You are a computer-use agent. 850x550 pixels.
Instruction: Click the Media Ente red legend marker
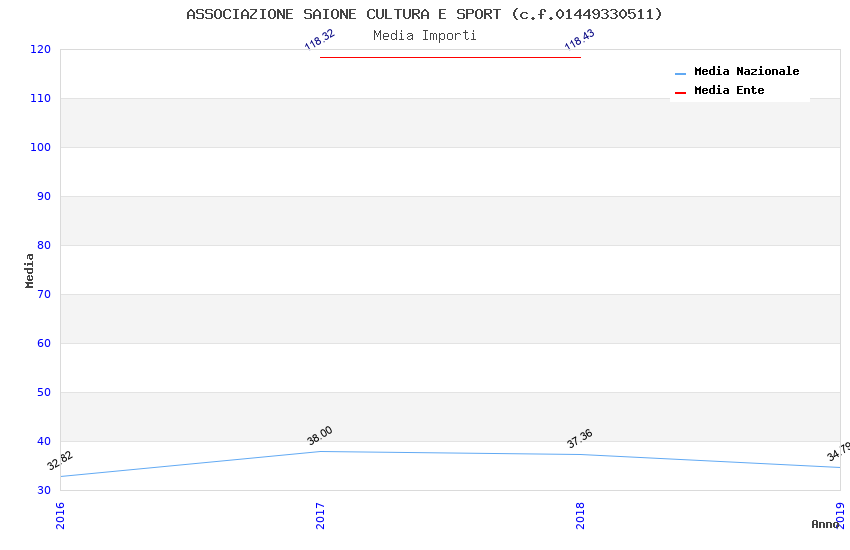point(680,93)
